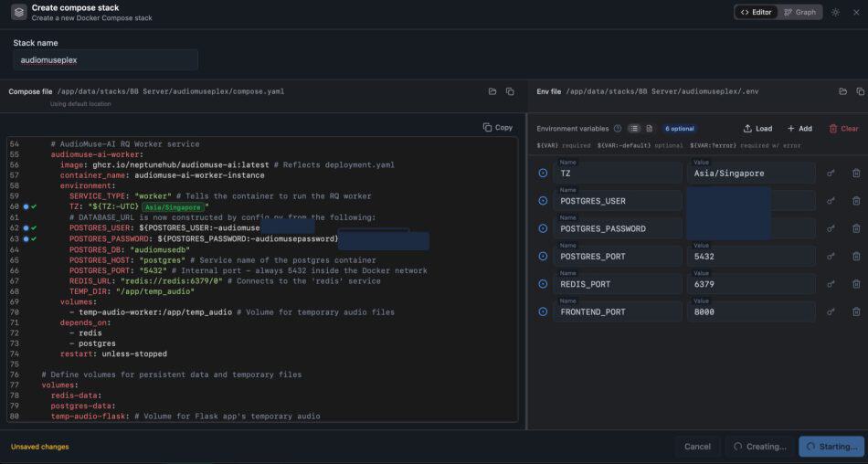This screenshot has height=464, width=868.
Task: Click the blue marker dot on line 60
Action: 26,206
